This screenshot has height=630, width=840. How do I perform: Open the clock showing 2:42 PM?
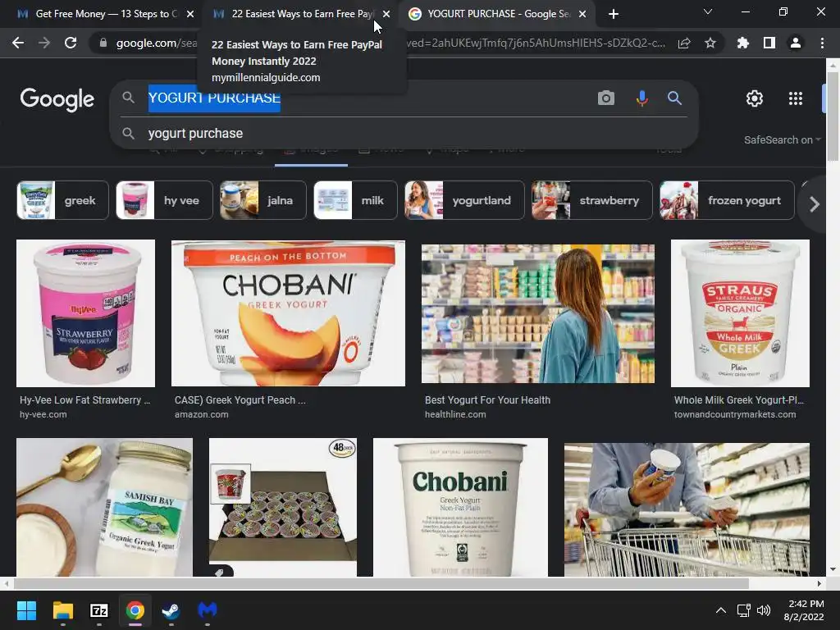(804, 610)
